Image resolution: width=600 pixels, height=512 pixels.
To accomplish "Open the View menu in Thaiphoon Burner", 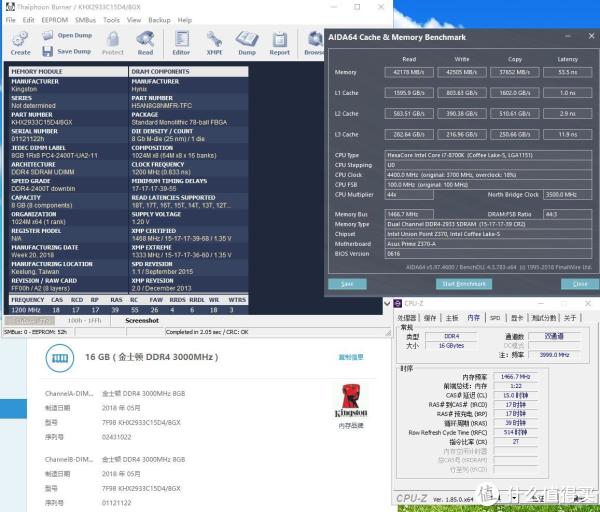I will coord(134,20).
